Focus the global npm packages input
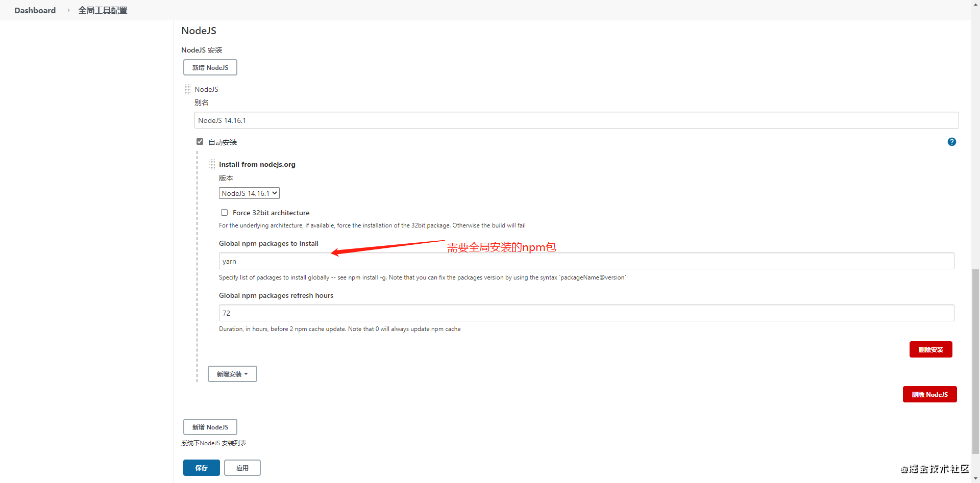980x483 pixels. point(586,261)
